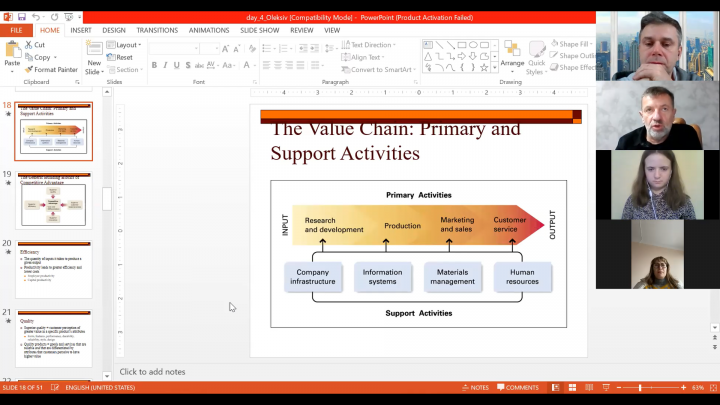The height and width of the screenshot is (405, 720).
Task: Select slide 19 thumbnail in slide panel
Action: (53, 204)
